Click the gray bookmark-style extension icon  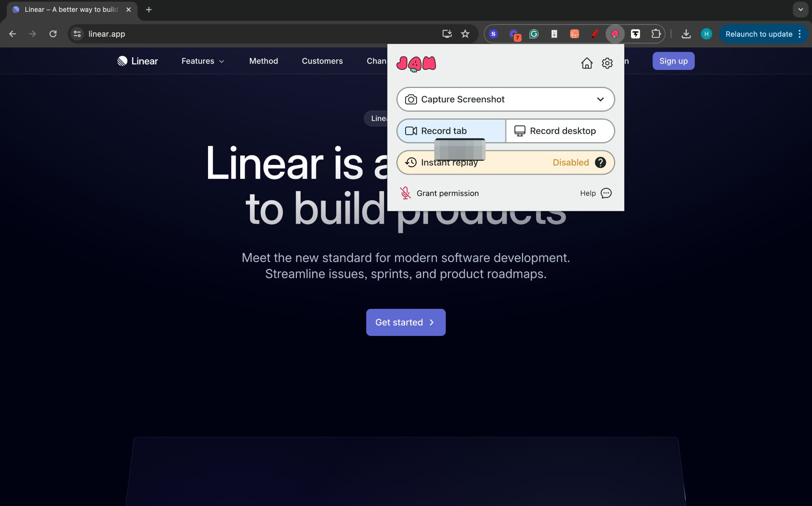click(x=554, y=34)
